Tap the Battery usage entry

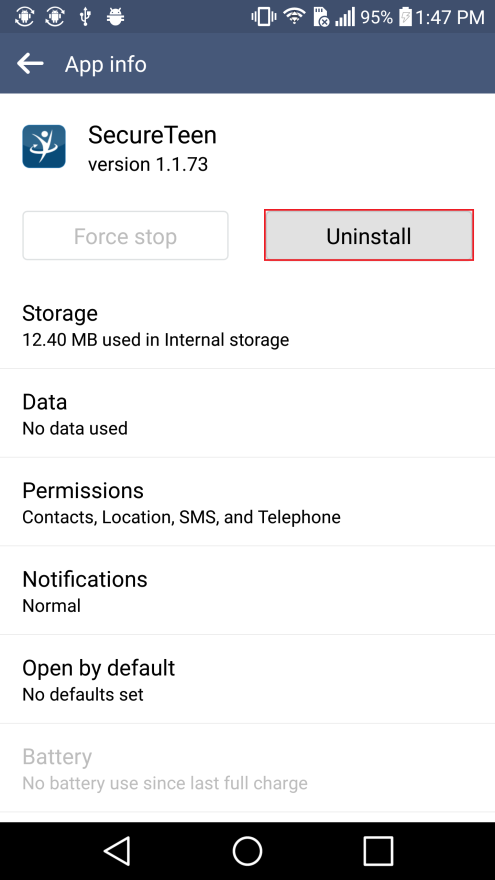click(248, 768)
